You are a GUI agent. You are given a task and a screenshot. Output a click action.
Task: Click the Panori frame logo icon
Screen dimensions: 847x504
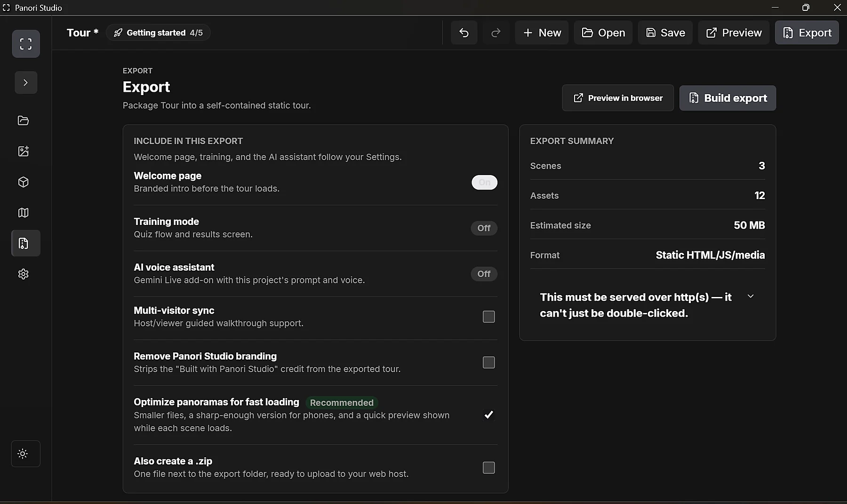[x=26, y=44]
